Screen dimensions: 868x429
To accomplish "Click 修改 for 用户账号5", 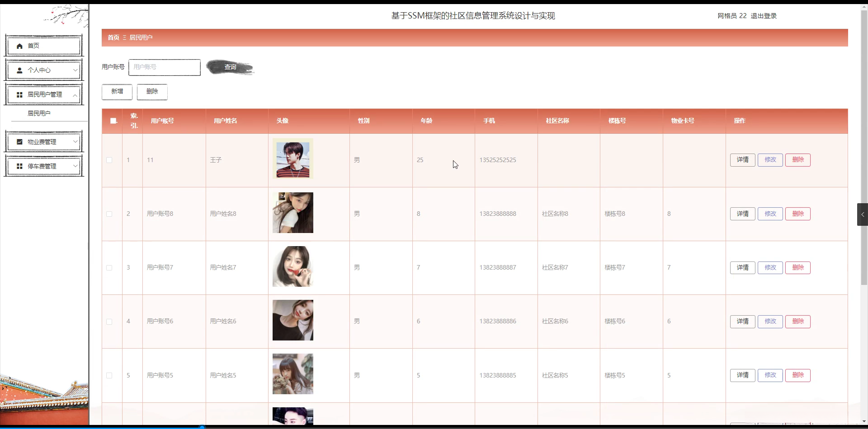I will pyautogui.click(x=770, y=375).
